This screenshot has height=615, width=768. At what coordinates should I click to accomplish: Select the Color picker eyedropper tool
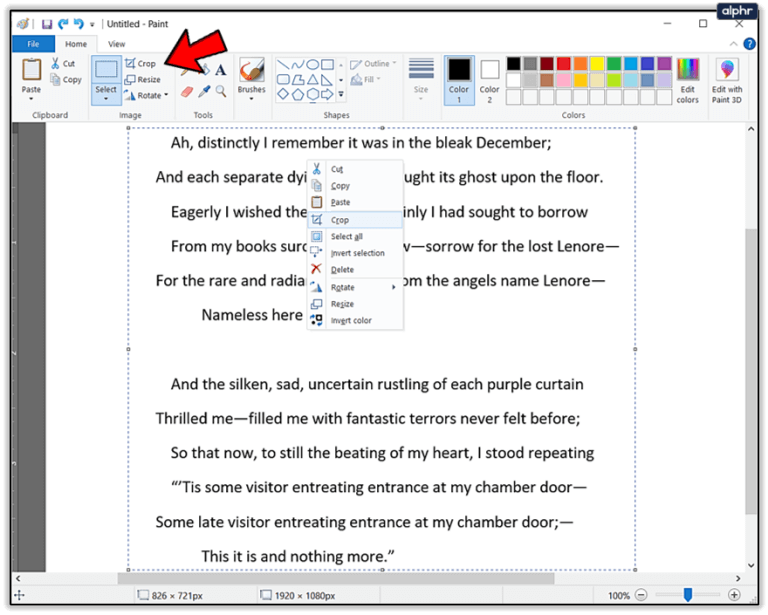(204, 92)
